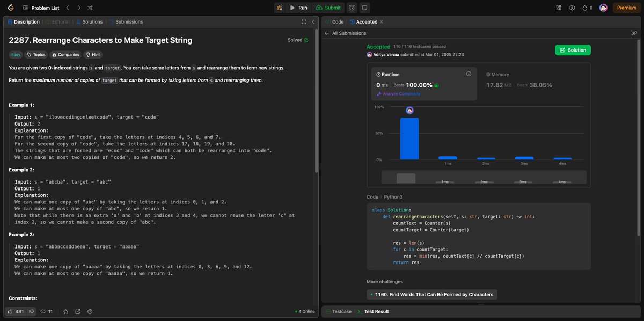
Task: Go to next problem arrow
Action: pos(78,8)
